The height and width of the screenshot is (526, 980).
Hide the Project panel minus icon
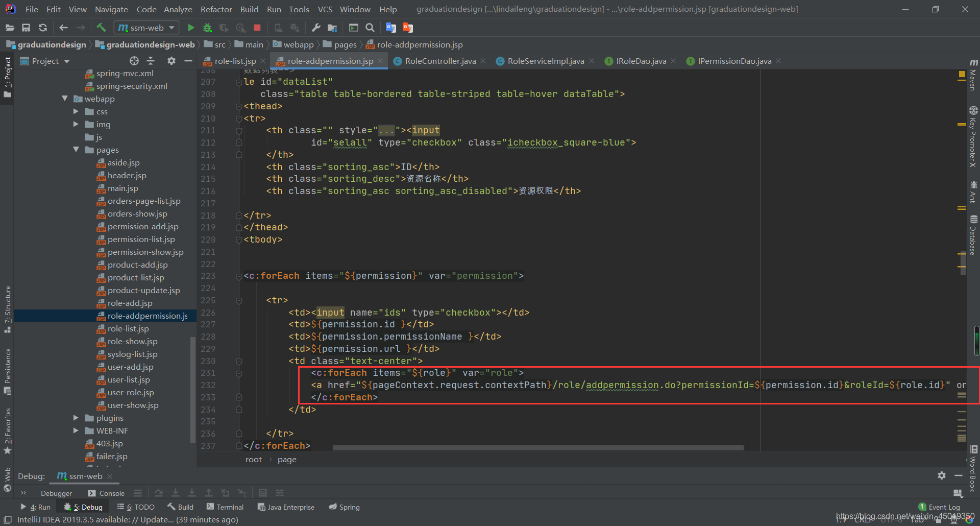[x=188, y=61]
